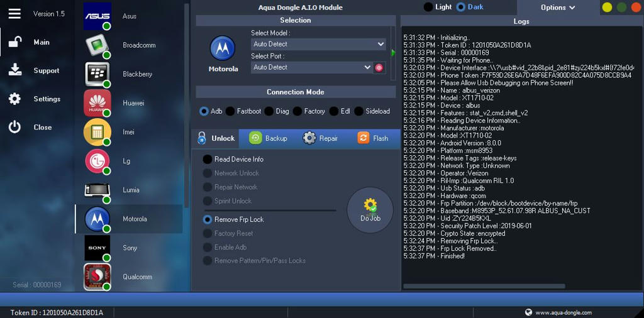
Task: Click the red window control circle
Action: (x=636, y=8)
